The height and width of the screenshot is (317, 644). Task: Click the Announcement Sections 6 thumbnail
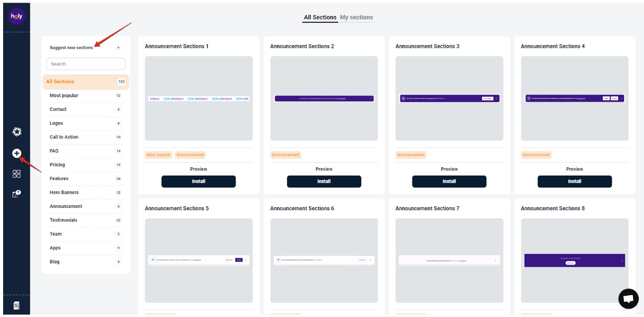324,260
